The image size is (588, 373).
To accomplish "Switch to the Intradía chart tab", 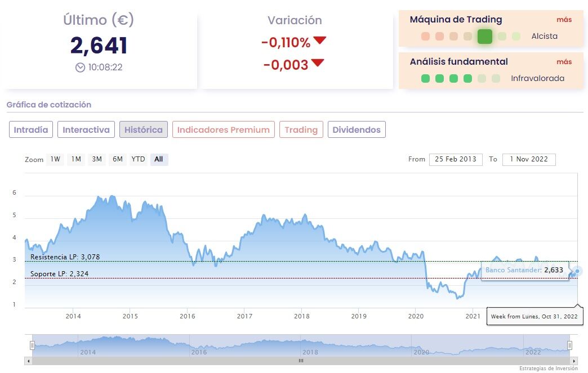I will [x=31, y=130].
